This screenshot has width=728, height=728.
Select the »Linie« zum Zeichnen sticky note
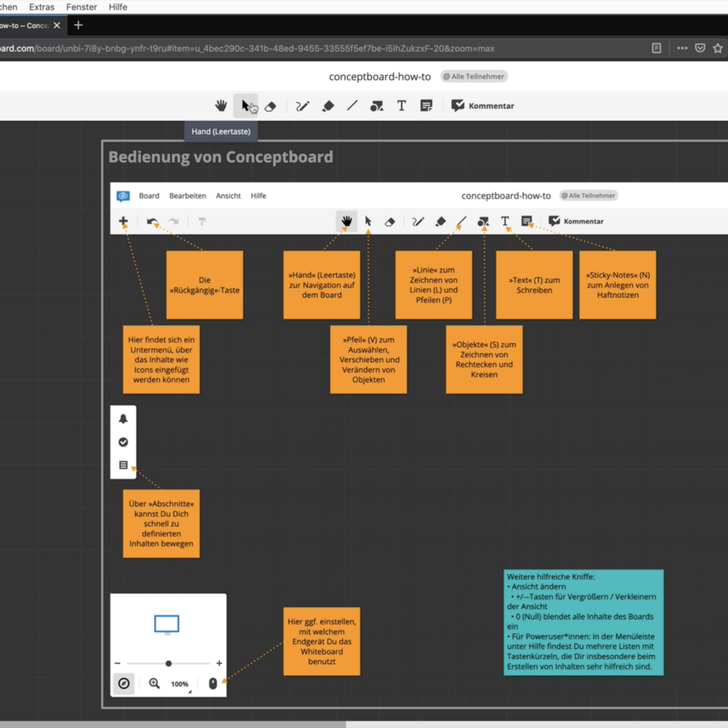(434, 285)
